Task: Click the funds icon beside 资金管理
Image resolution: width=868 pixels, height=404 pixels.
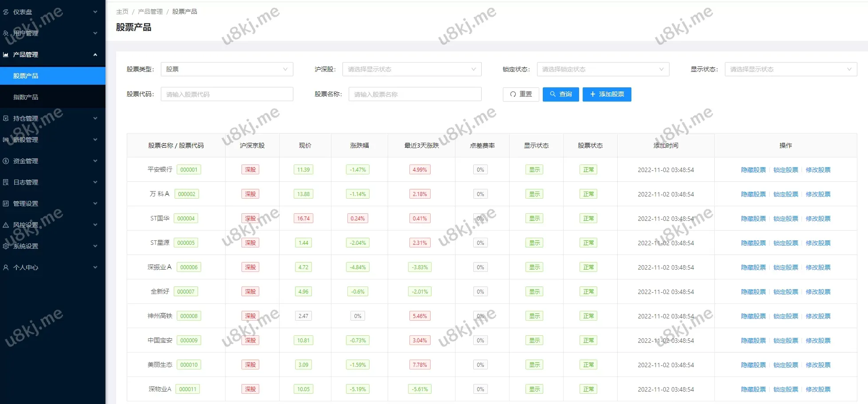Action: pos(6,161)
